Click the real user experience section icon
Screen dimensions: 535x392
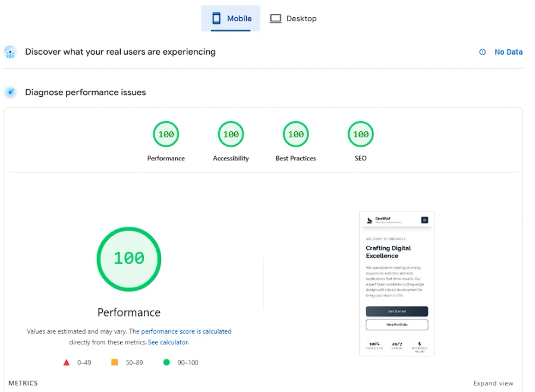click(x=10, y=52)
